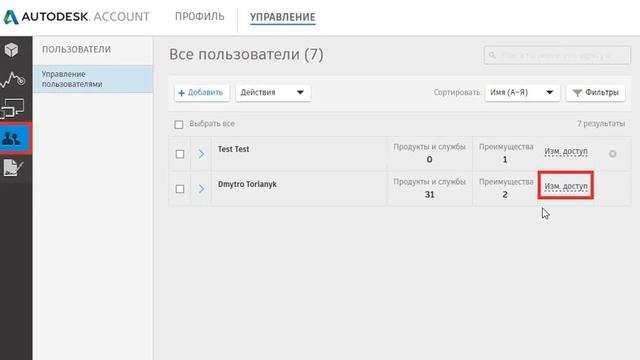Viewport: 640px width, 360px height.
Task: Click the ПОЛЬЗОВАТЕЛИ panel heading
Action: tap(76, 49)
